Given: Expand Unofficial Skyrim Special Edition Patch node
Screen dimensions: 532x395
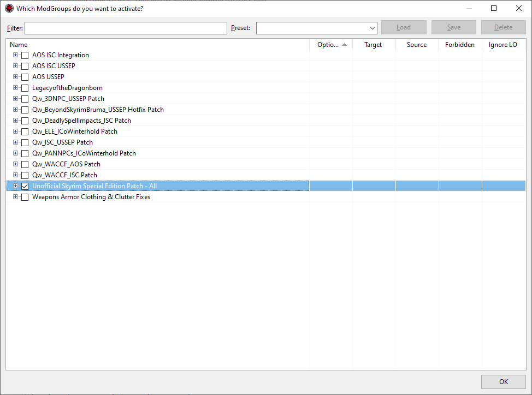Looking at the screenshot, I should point(16,185).
